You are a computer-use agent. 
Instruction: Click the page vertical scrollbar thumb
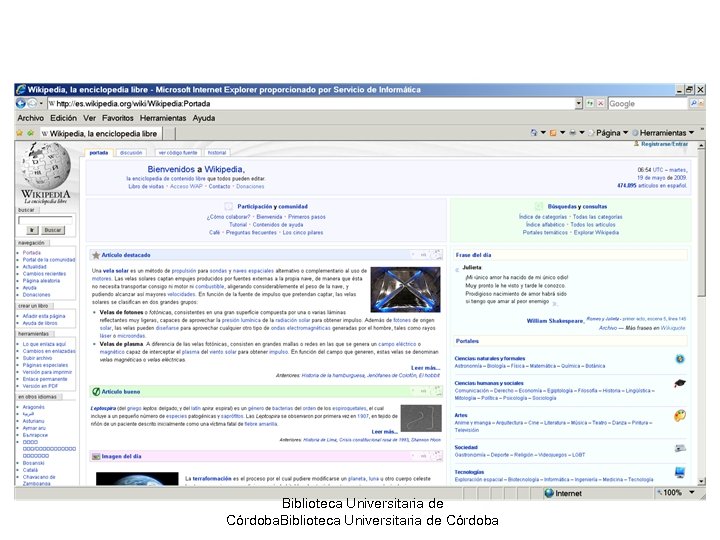tap(701, 223)
